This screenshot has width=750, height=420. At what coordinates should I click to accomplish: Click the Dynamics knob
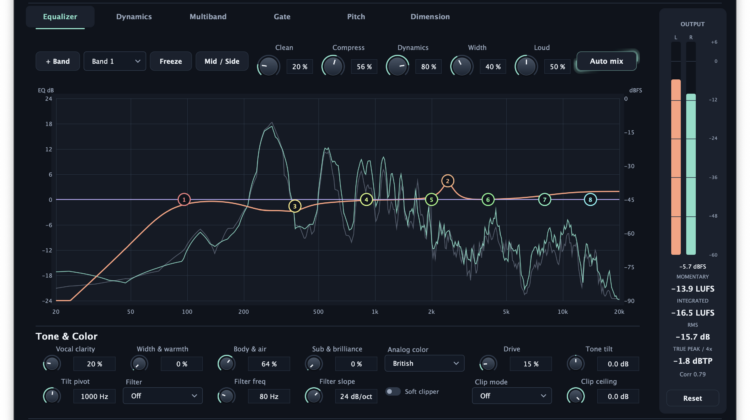[x=397, y=66]
